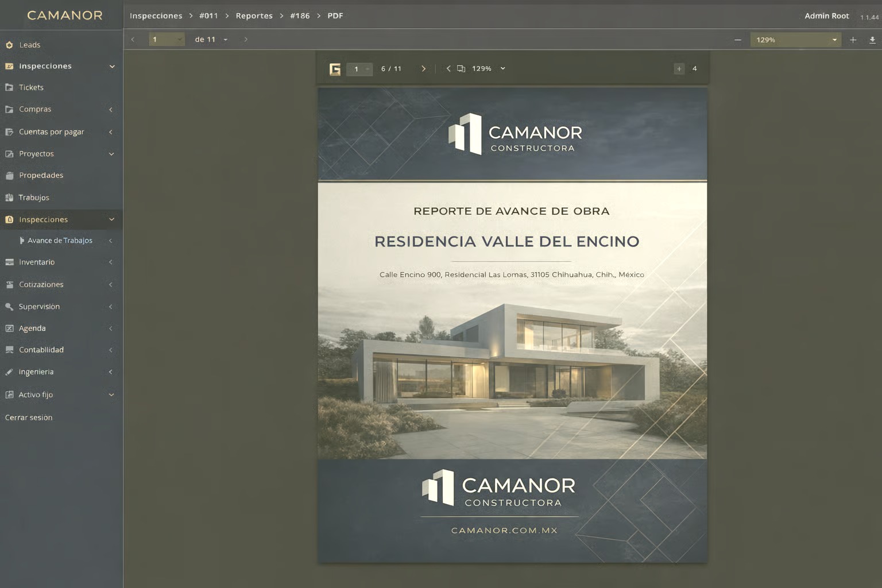Expand the Agenda chevron

point(111,328)
